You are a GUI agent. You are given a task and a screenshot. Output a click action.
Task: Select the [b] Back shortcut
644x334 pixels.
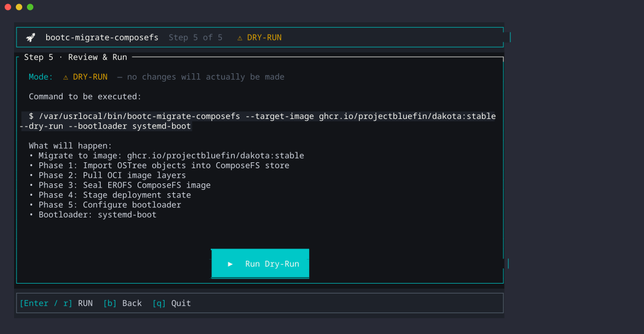122,303
